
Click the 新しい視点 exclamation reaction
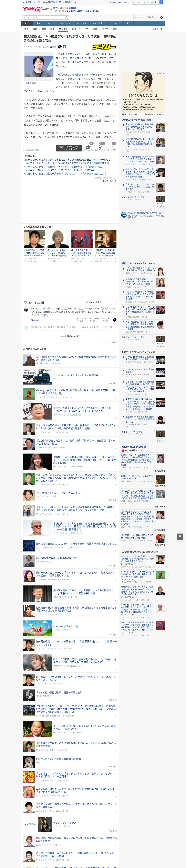[112, 147]
